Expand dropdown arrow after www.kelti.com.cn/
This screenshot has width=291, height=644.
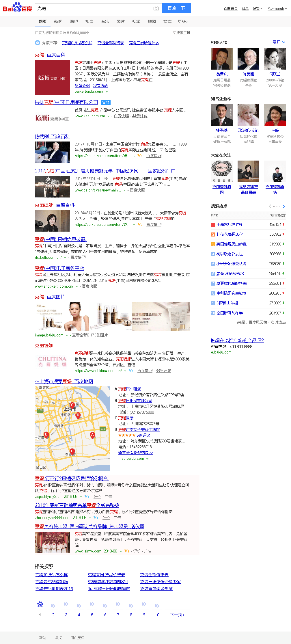(109, 116)
